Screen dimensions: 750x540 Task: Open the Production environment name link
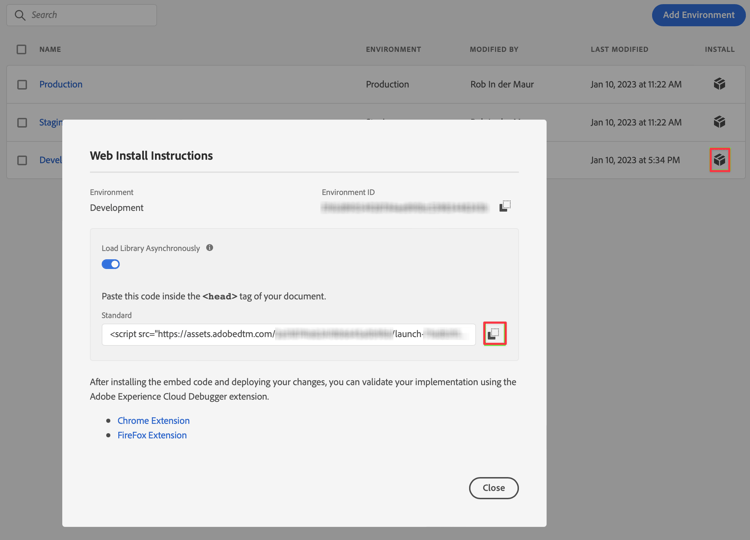(x=61, y=84)
